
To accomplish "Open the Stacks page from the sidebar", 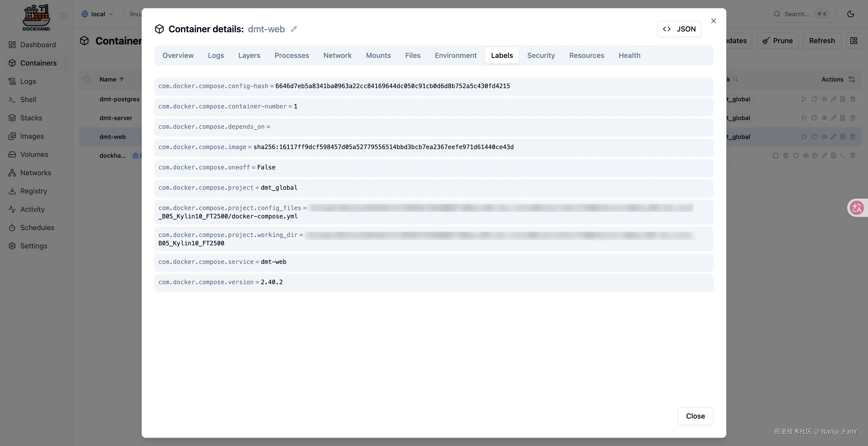I will point(31,118).
